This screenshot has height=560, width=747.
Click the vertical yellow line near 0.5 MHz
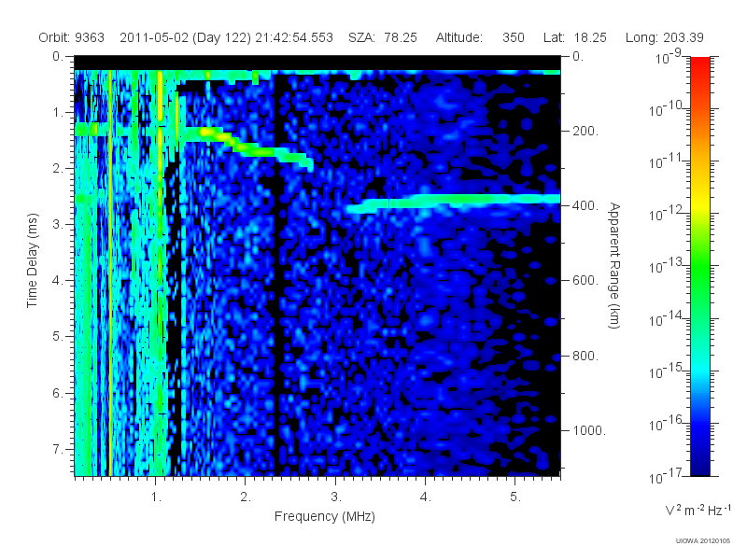110,272
